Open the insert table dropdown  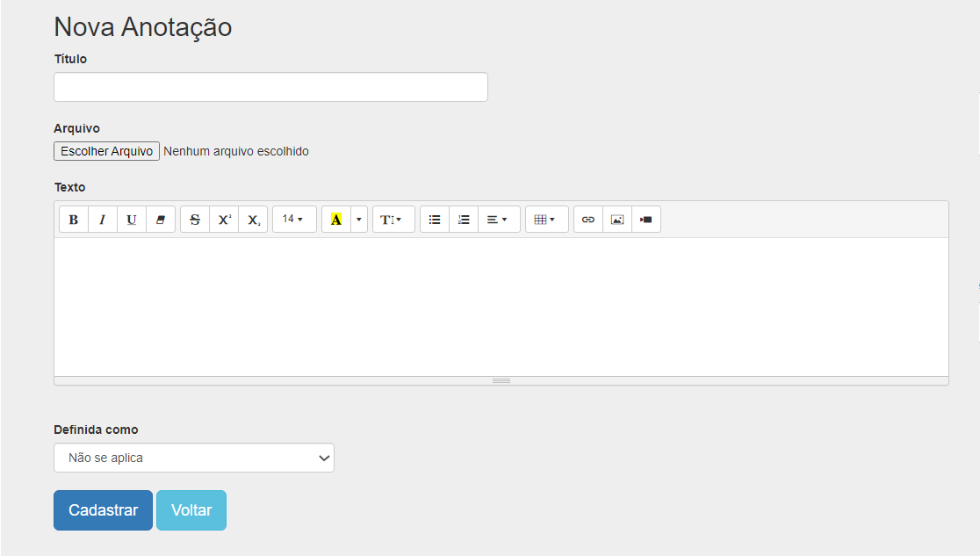pos(546,220)
